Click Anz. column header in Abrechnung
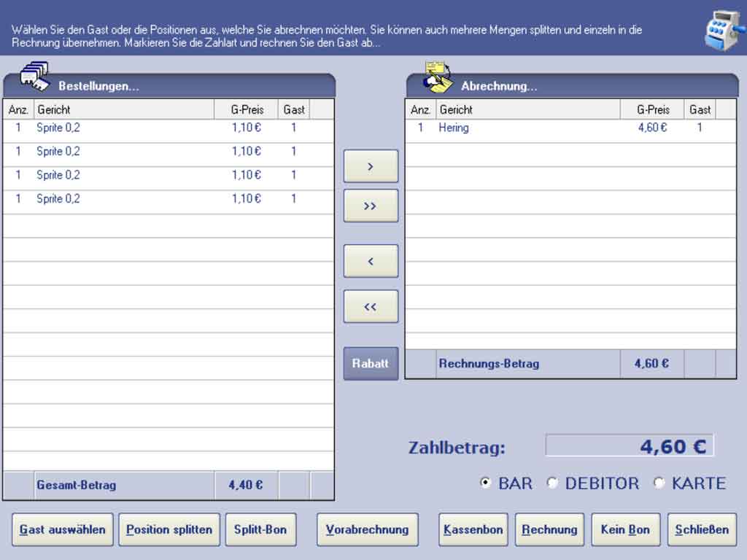Viewport: 747px width, 560px height. [421, 109]
